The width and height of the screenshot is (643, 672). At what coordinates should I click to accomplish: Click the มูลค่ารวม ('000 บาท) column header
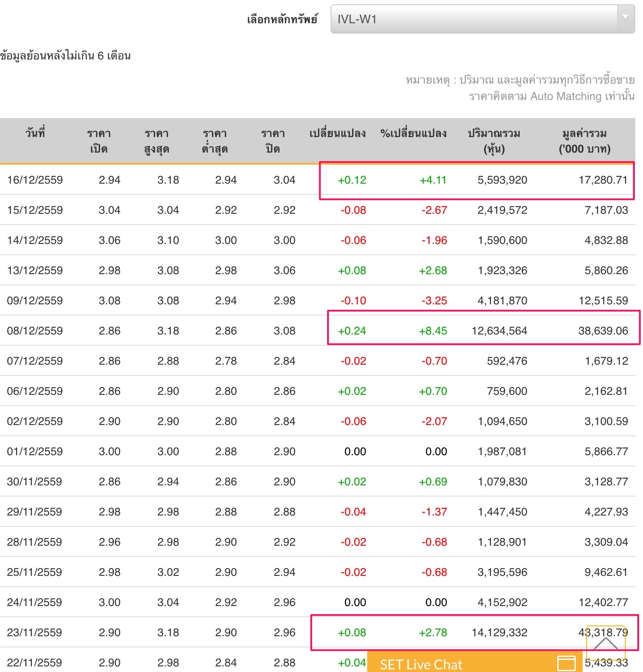pyautogui.click(x=585, y=141)
